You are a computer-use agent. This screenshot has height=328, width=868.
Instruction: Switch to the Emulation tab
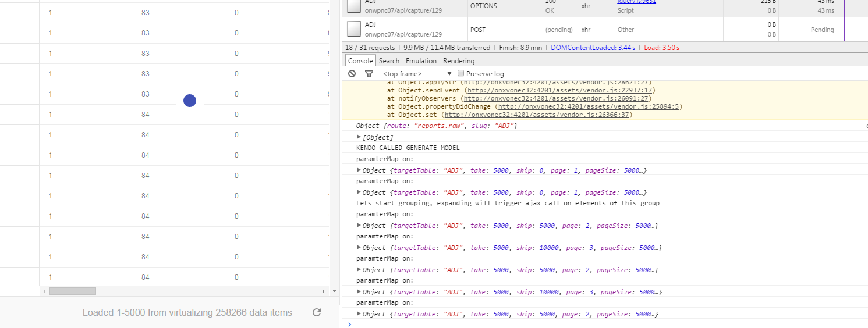[x=421, y=61]
